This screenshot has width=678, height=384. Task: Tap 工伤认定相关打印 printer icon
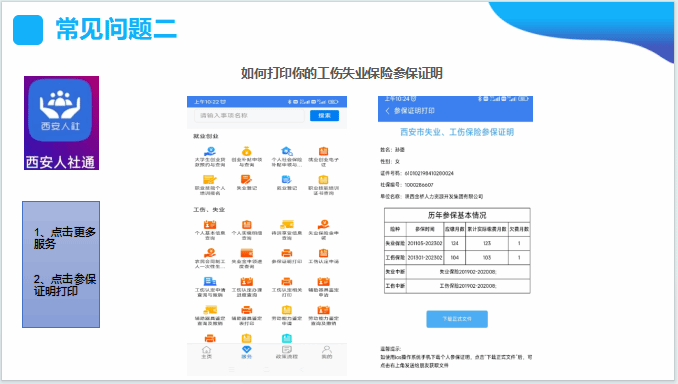(x=287, y=282)
